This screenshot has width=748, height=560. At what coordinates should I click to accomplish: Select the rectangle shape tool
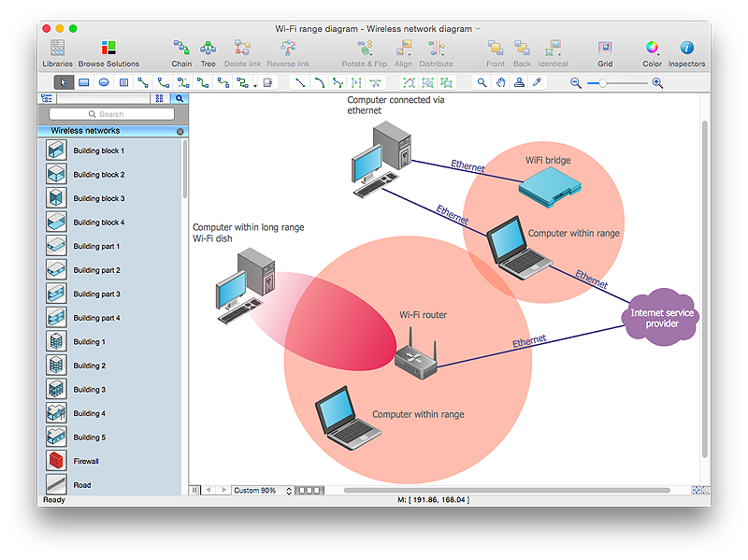84,82
